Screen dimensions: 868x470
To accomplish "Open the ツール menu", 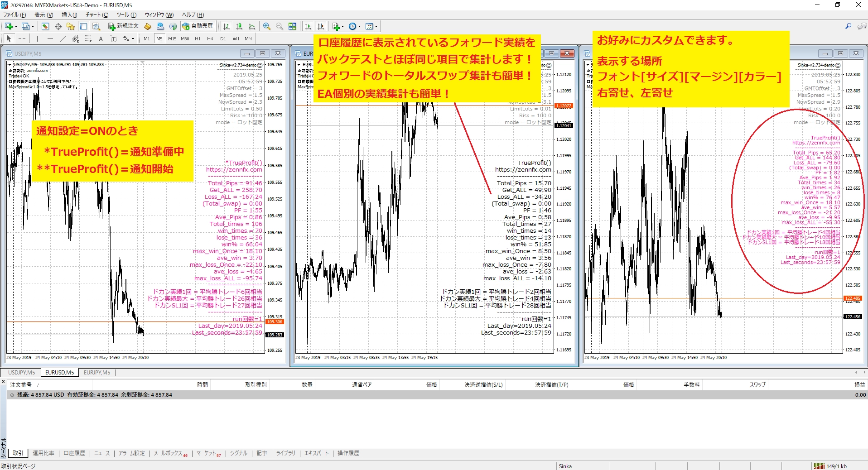I will pos(127,15).
